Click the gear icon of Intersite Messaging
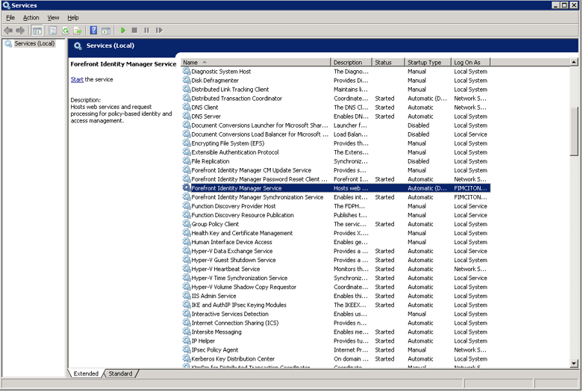 coord(187,332)
